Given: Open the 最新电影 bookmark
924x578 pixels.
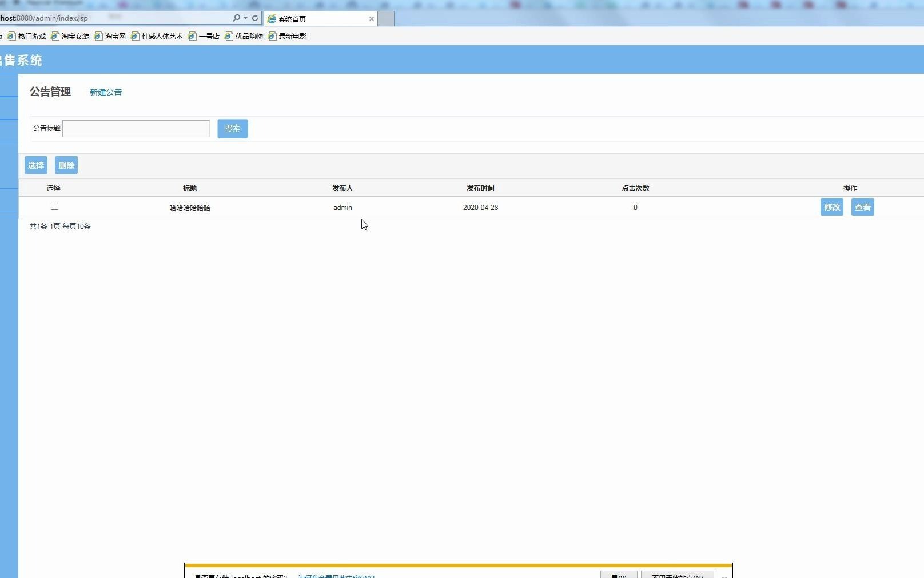Looking at the screenshot, I should [288, 36].
